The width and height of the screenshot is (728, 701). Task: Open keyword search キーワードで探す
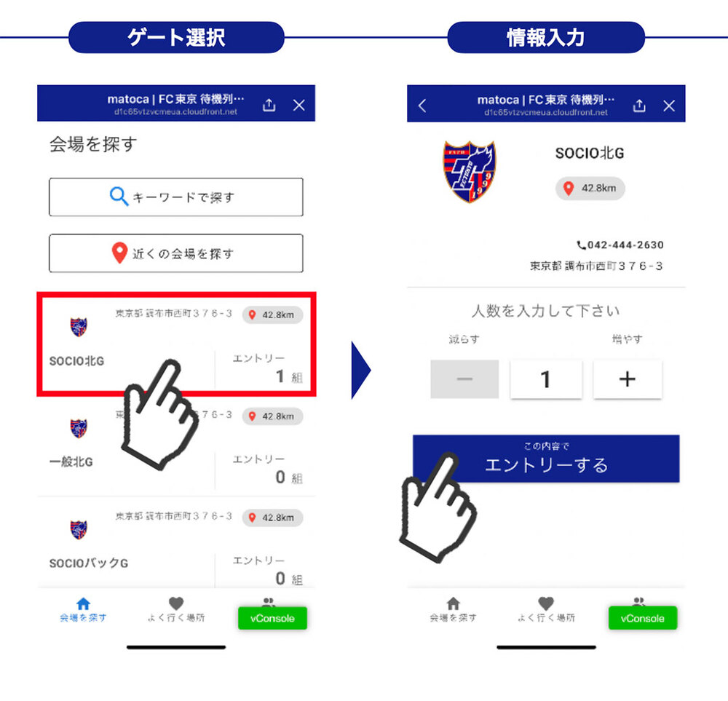[x=176, y=197]
